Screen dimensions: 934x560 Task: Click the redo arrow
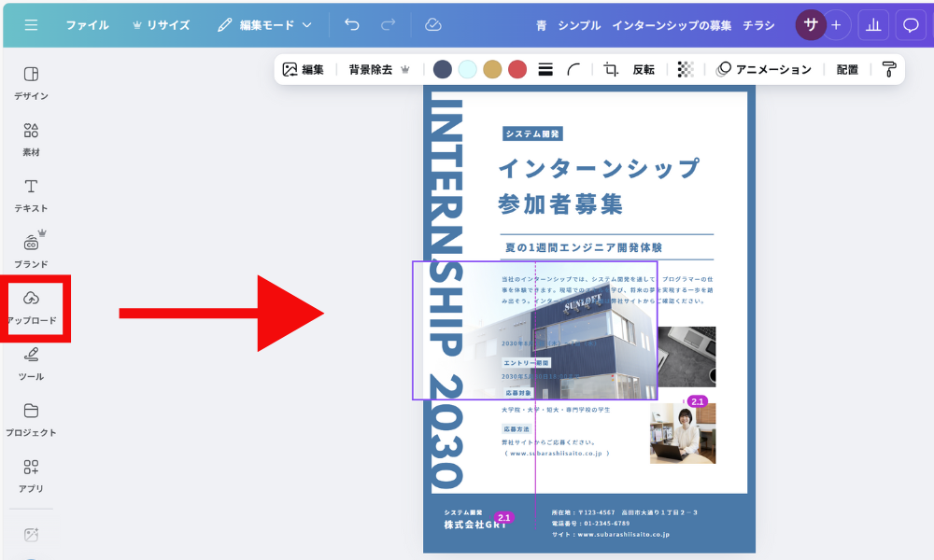tap(389, 24)
